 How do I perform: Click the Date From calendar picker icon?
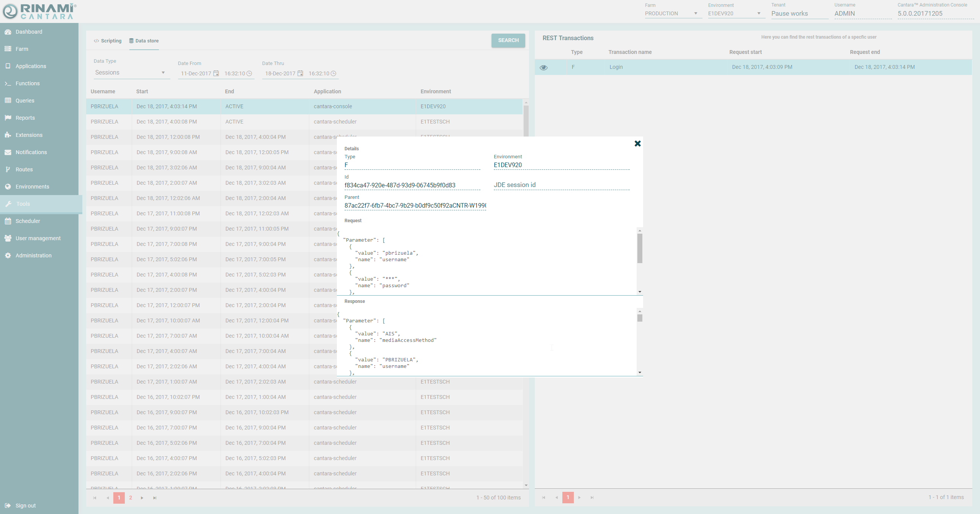point(216,73)
